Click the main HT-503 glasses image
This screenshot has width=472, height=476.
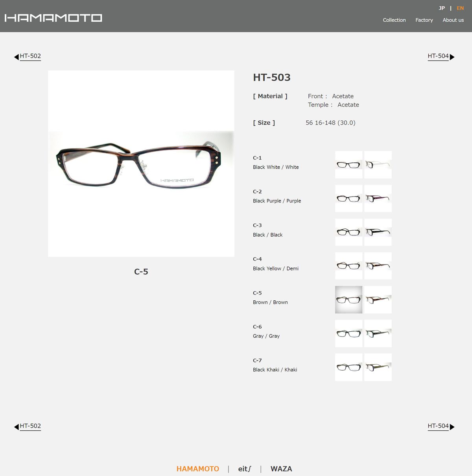tap(141, 164)
